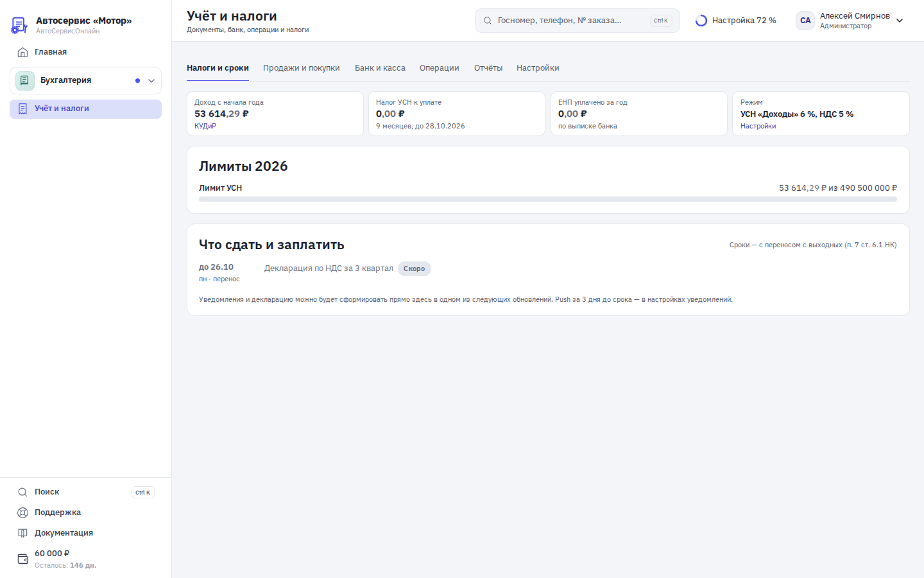
Task: Click the 53 614,29 ₽ из 490 500 000 ₽ text
Action: pyautogui.click(x=838, y=188)
